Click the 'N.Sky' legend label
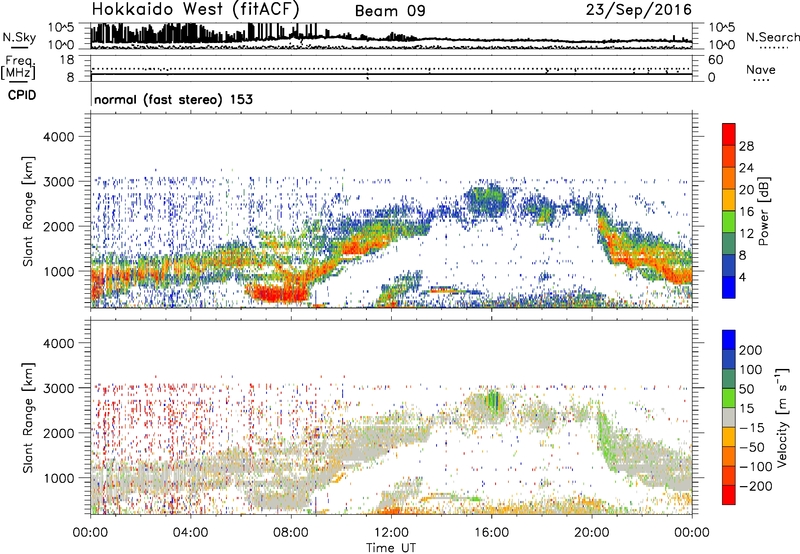 tap(19, 37)
